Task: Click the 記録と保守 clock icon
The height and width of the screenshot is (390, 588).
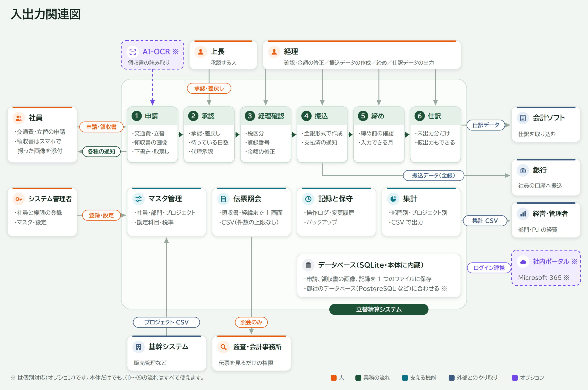Action: (x=308, y=199)
